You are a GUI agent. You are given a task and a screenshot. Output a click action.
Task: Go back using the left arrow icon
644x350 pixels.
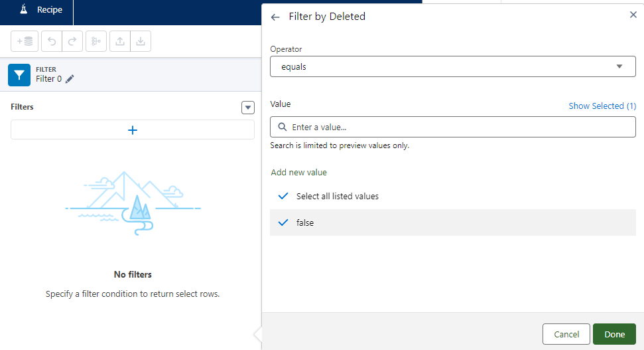pyautogui.click(x=276, y=17)
